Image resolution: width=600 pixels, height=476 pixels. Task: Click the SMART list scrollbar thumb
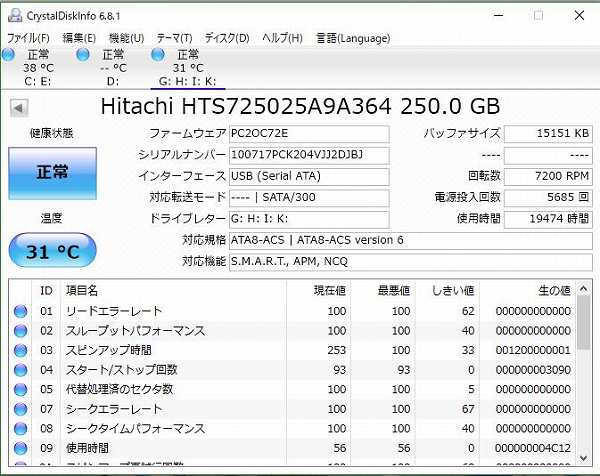click(584, 323)
